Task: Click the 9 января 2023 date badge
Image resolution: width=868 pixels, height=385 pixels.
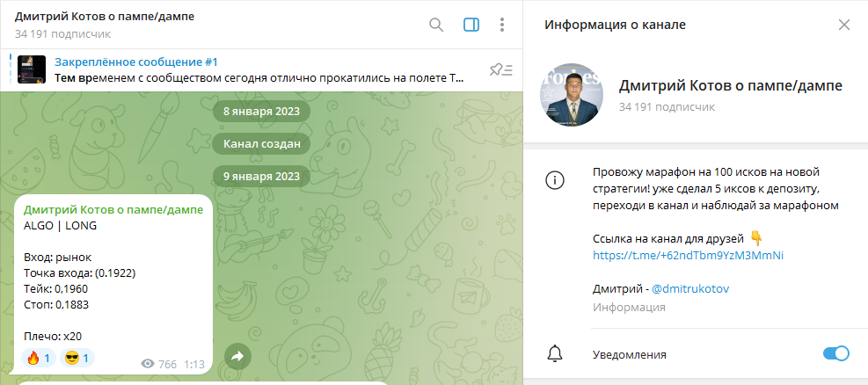Action: (261, 177)
